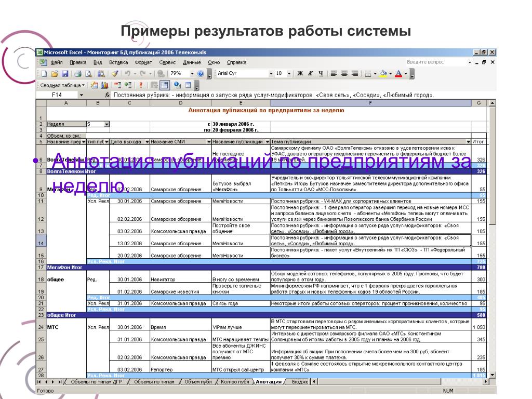Switch to the Кол-во публ sheet tab
The height and width of the screenshot is (399, 532).
[x=235, y=382]
